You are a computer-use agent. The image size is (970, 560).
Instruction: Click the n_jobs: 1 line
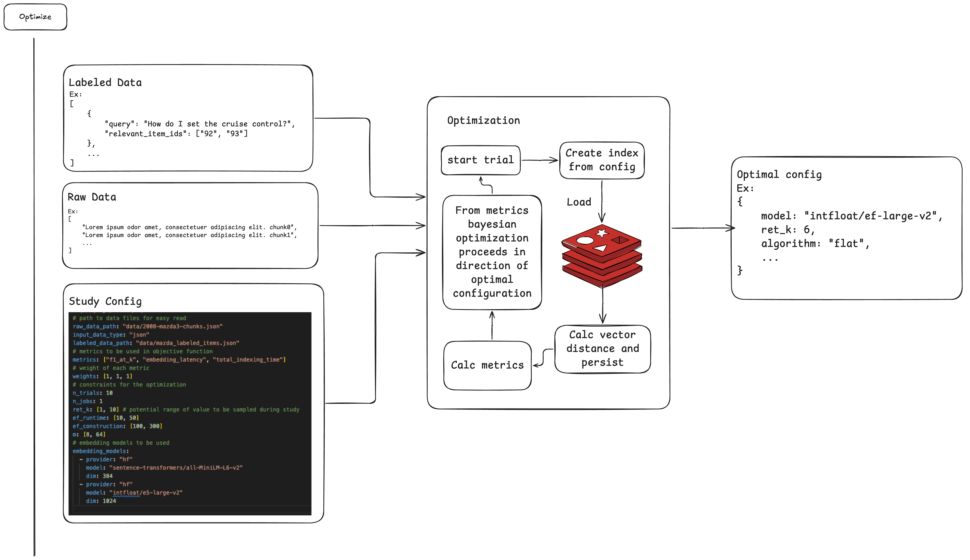click(x=88, y=402)
